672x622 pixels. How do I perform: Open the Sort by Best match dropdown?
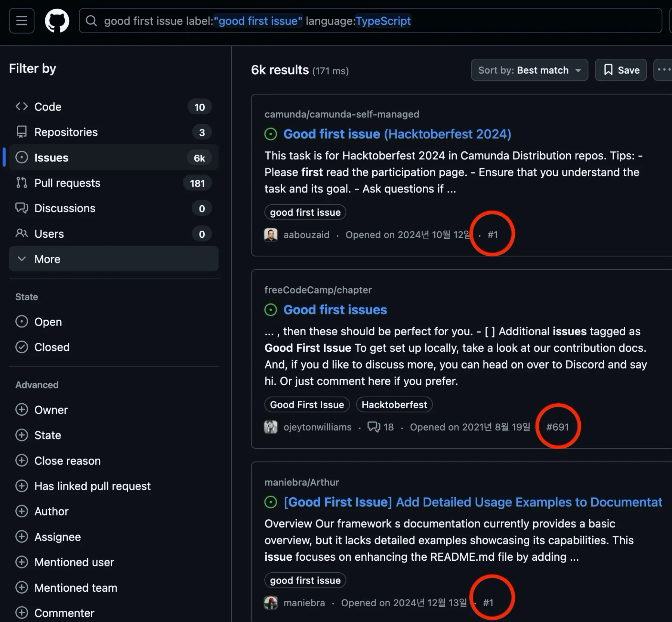click(x=529, y=70)
